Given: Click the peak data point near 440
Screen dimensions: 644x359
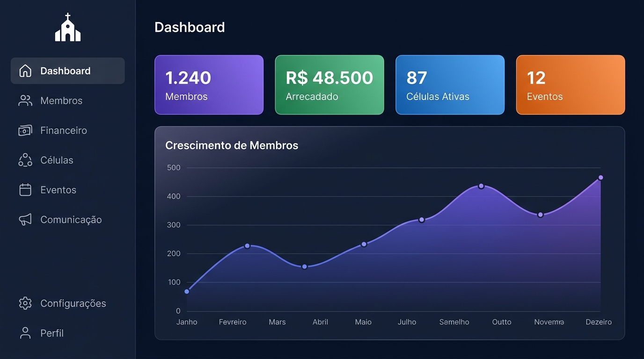Looking at the screenshot, I should pos(481,186).
